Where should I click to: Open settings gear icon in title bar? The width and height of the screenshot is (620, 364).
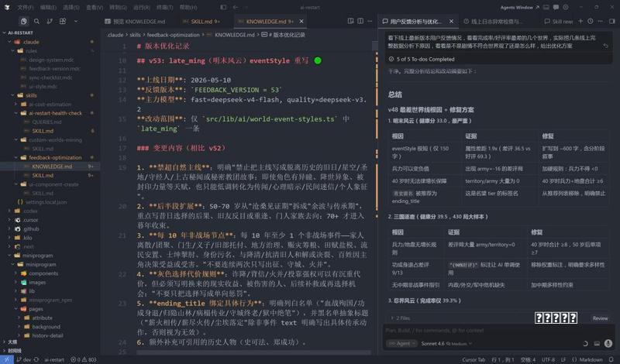click(566, 7)
